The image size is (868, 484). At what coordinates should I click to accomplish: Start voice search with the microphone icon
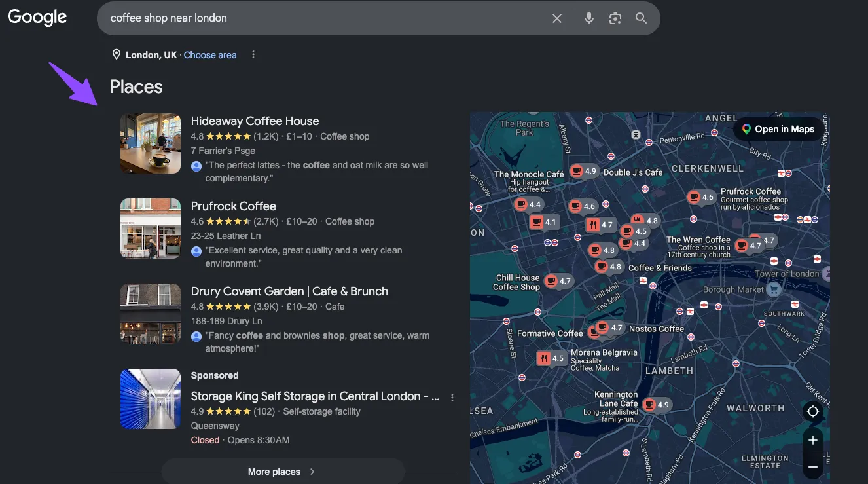click(589, 18)
